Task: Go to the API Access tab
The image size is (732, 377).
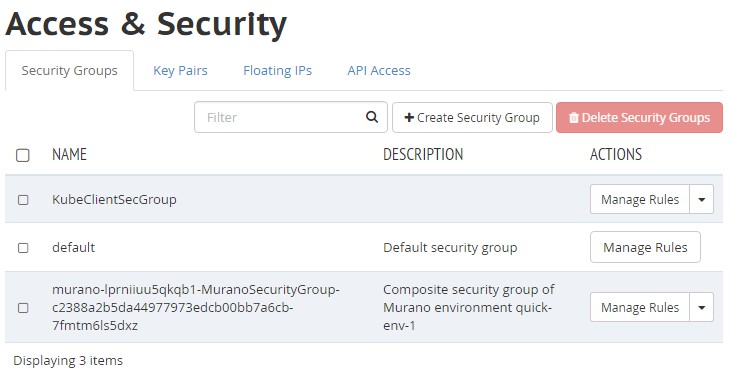Action: point(379,70)
